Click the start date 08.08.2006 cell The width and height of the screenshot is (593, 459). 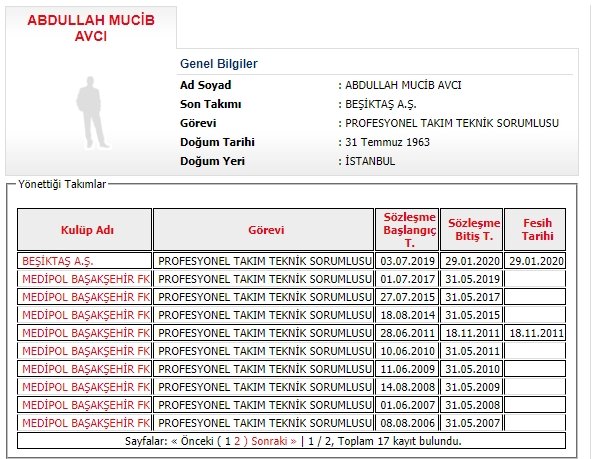pyautogui.click(x=407, y=423)
